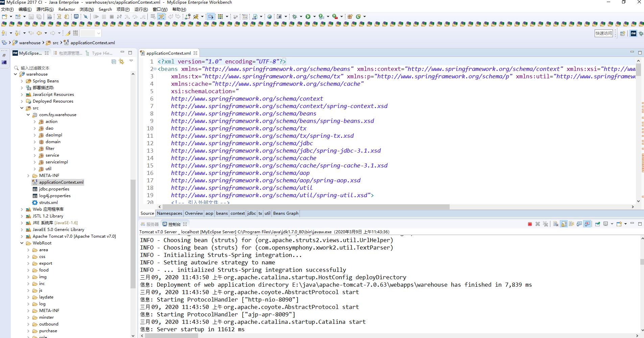
Task: Expand the serviceImpl package node
Action: click(34, 162)
